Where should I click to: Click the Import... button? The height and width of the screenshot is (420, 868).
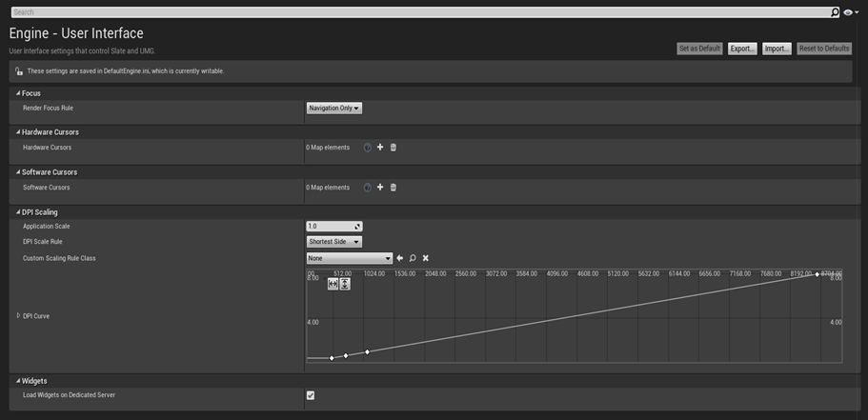(x=777, y=49)
